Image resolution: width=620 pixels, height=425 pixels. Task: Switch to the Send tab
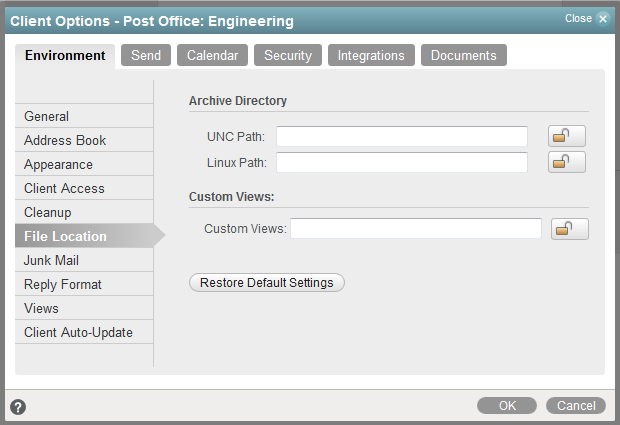pos(146,56)
